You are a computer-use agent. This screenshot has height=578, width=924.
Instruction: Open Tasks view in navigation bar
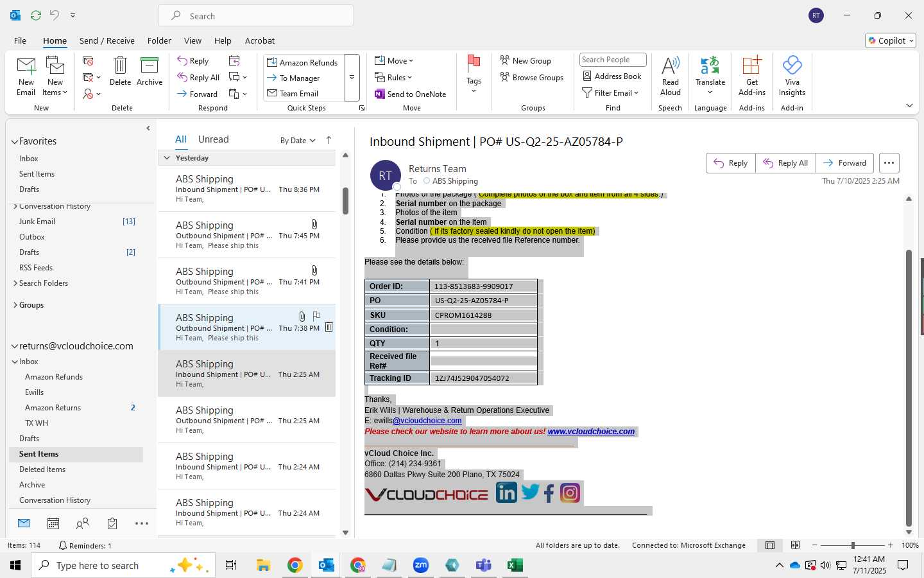[x=112, y=523]
